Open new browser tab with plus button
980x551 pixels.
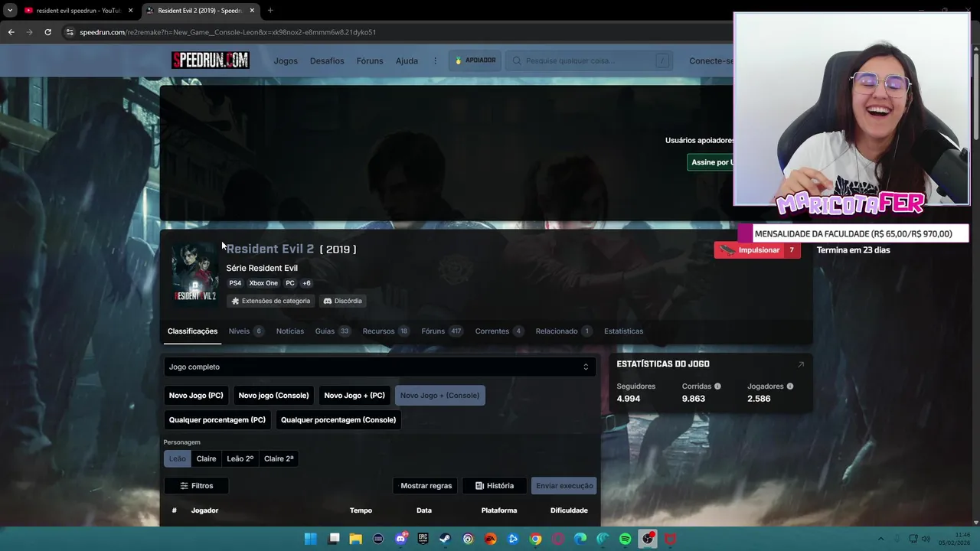270,11
